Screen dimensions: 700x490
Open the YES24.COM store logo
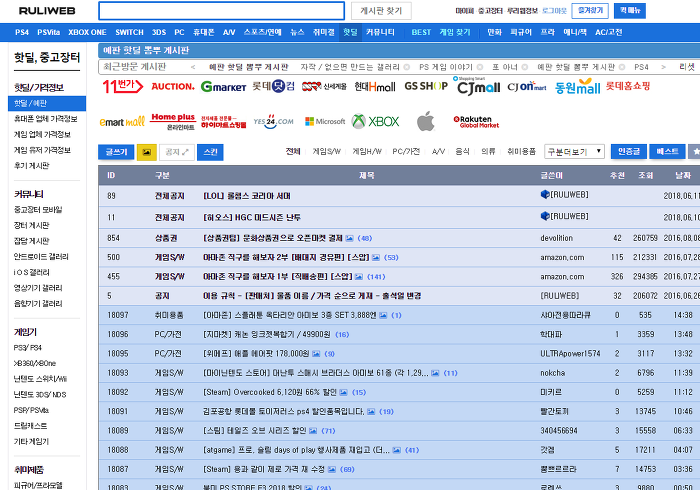(x=273, y=121)
